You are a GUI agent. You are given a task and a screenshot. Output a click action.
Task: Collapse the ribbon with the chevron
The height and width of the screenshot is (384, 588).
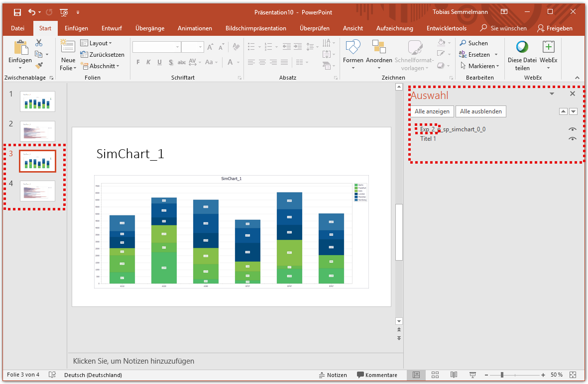click(577, 78)
